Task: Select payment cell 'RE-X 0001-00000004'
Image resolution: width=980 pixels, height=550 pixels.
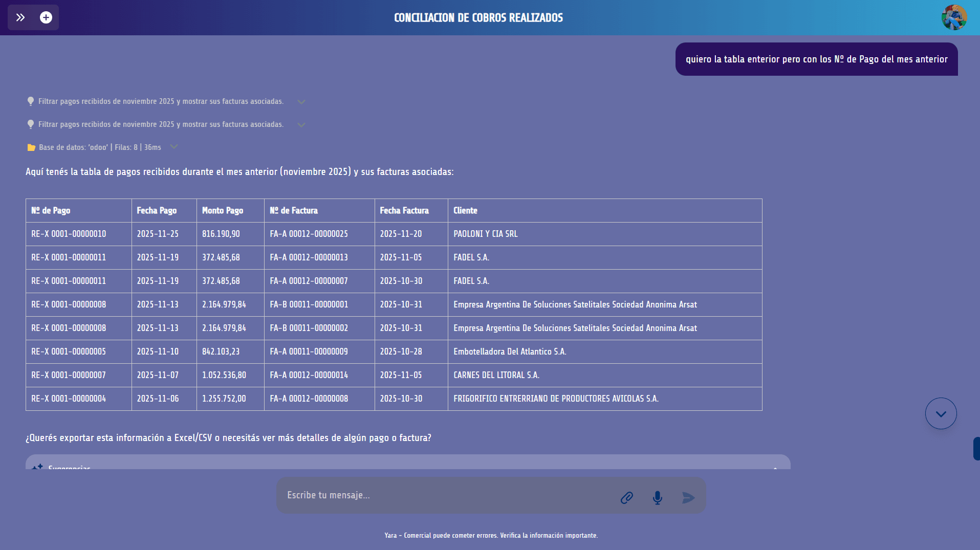Action: pyautogui.click(x=79, y=399)
